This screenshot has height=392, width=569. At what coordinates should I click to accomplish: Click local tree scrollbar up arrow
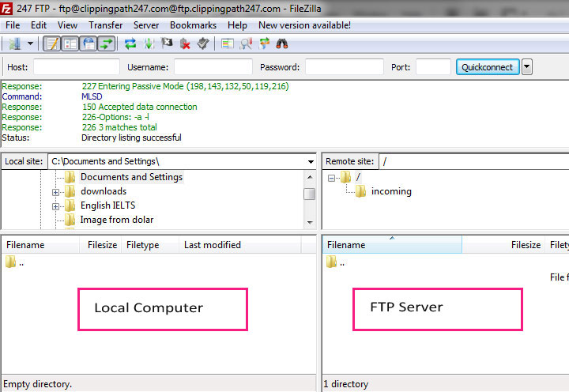pos(310,177)
